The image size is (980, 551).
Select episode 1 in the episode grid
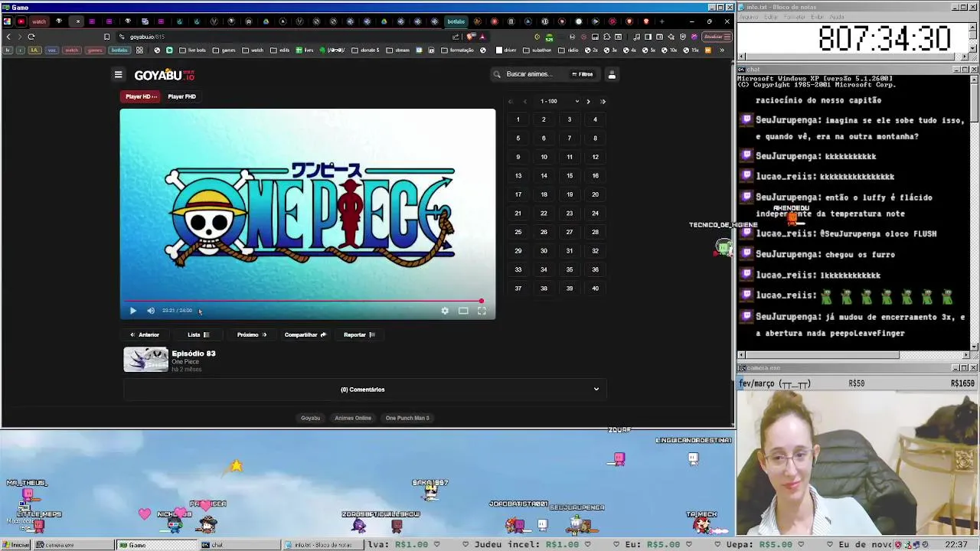[x=518, y=119]
